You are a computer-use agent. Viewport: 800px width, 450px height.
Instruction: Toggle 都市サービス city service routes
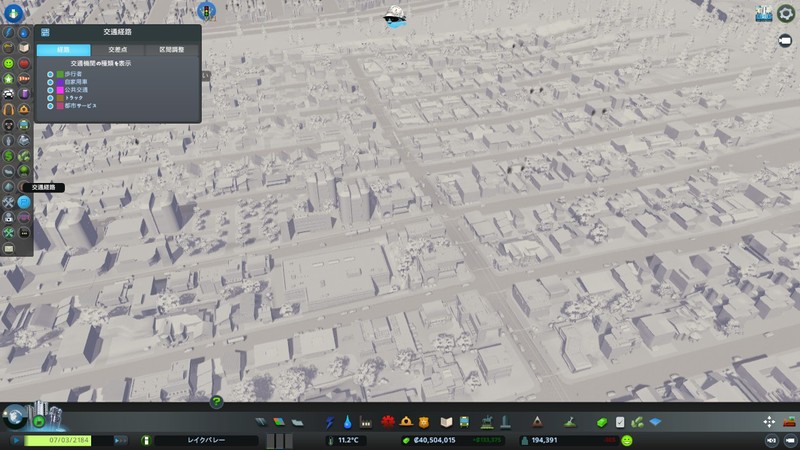click(50, 104)
